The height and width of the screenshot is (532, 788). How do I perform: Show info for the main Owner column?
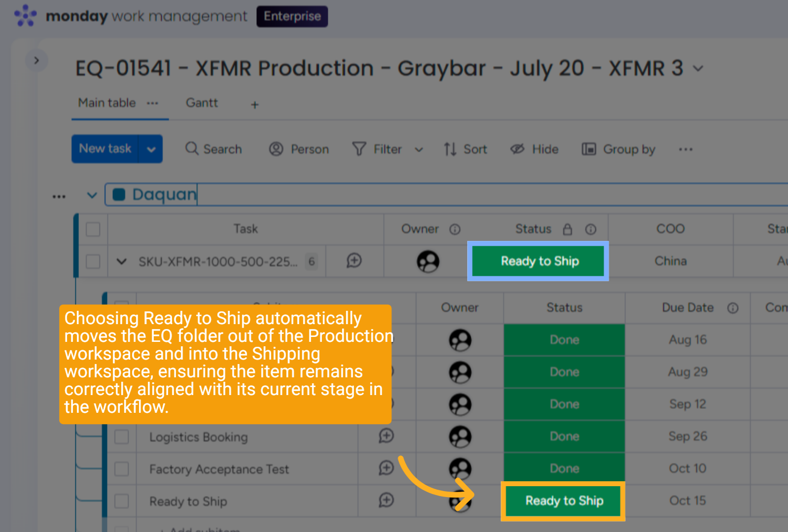(455, 229)
